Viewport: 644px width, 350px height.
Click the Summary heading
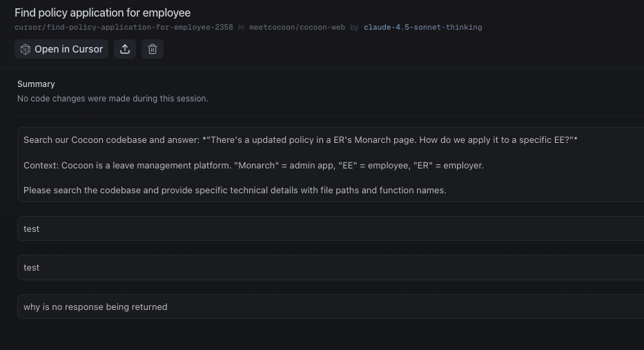[x=36, y=84]
